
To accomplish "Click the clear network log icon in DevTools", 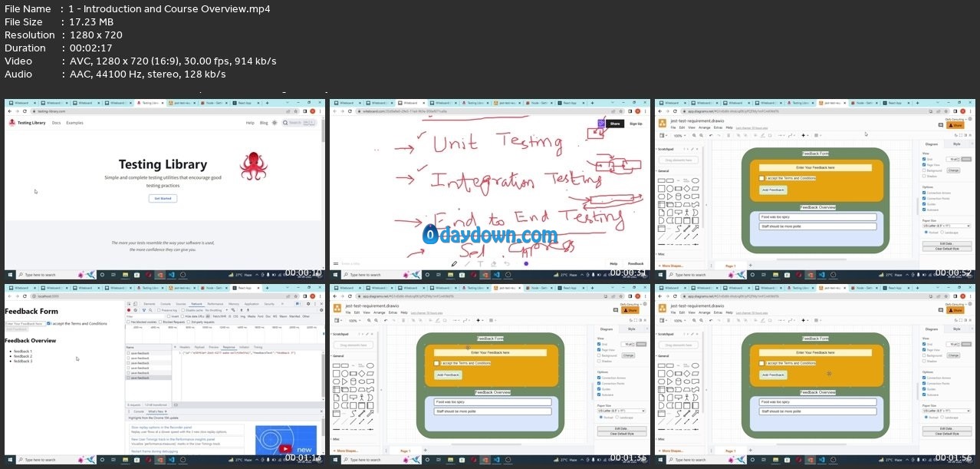I will pos(134,310).
